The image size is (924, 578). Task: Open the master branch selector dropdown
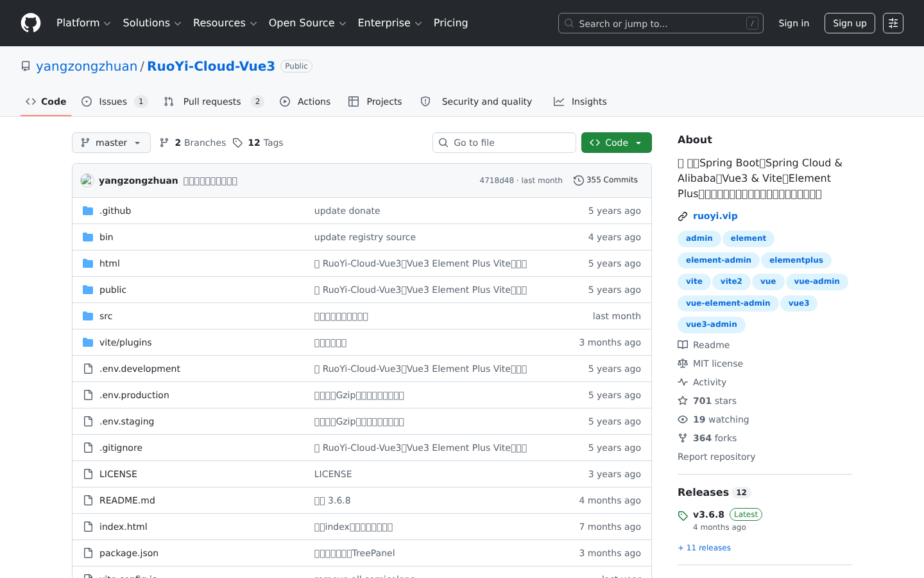click(x=111, y=143)
